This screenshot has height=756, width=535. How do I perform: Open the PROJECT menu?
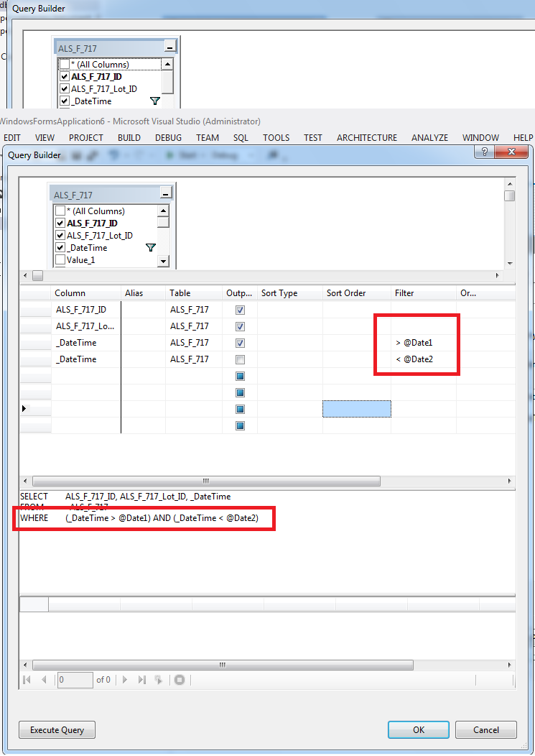point(85,137)
